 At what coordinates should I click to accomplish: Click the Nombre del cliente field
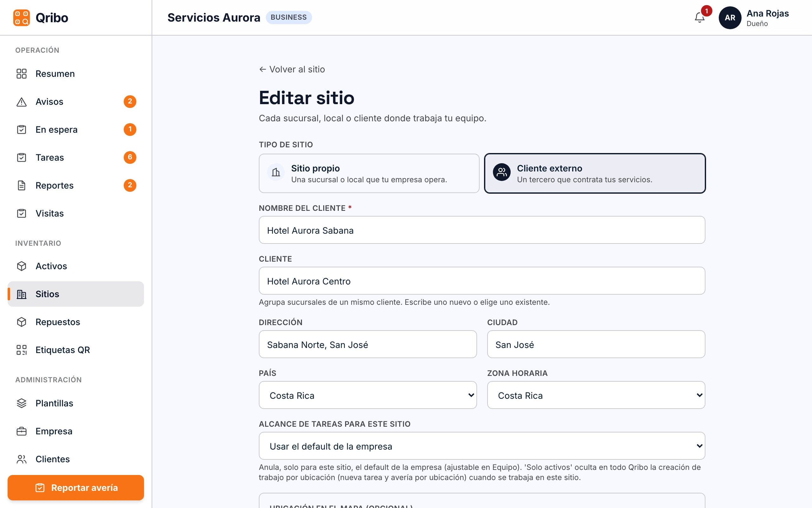pos(482,230)
